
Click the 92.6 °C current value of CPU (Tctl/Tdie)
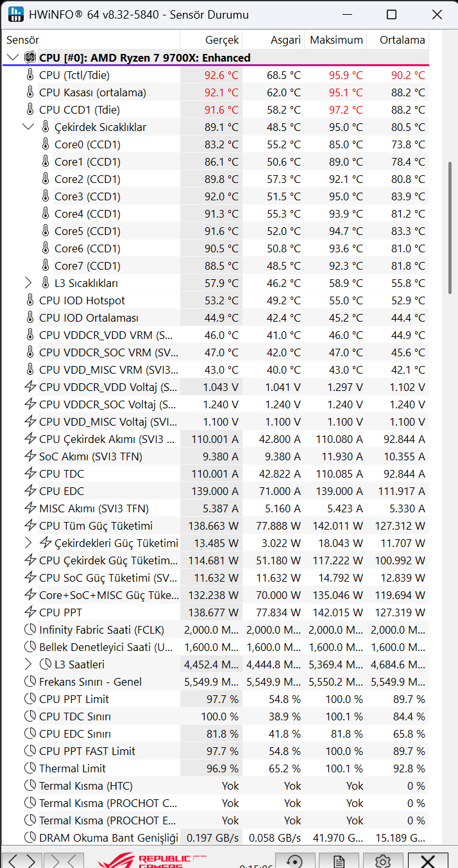[221, 75]
